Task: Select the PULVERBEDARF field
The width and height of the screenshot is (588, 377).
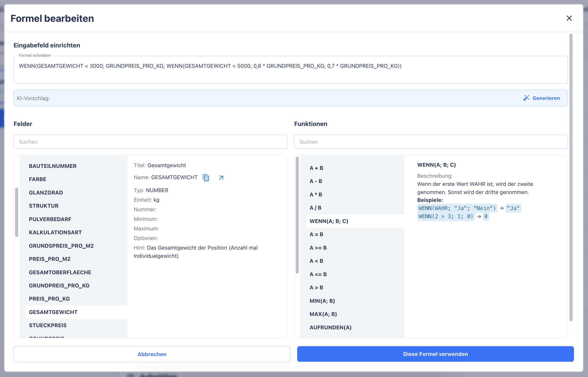Action: tap(50, 219)
